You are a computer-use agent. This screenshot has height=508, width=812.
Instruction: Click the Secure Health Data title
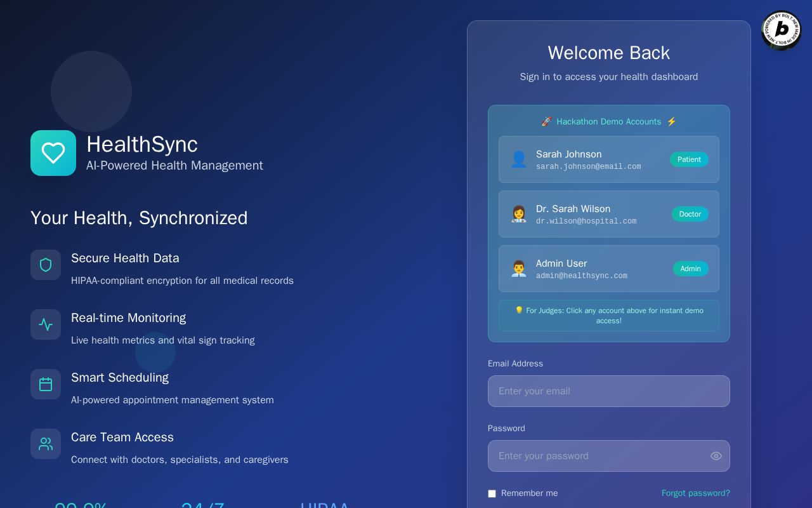click(x=125, y=258)
